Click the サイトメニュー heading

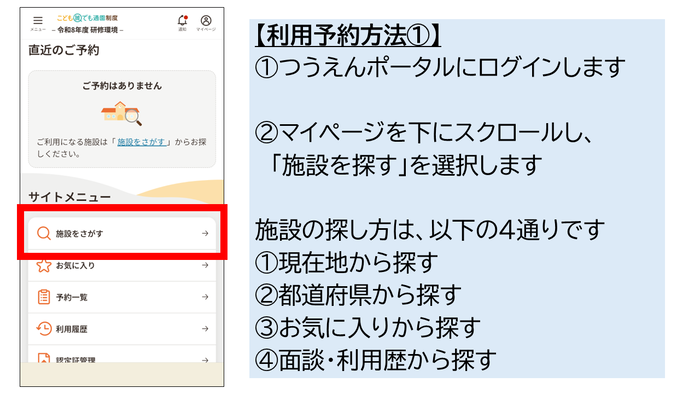pyautogui.click(x=70, y=197)
